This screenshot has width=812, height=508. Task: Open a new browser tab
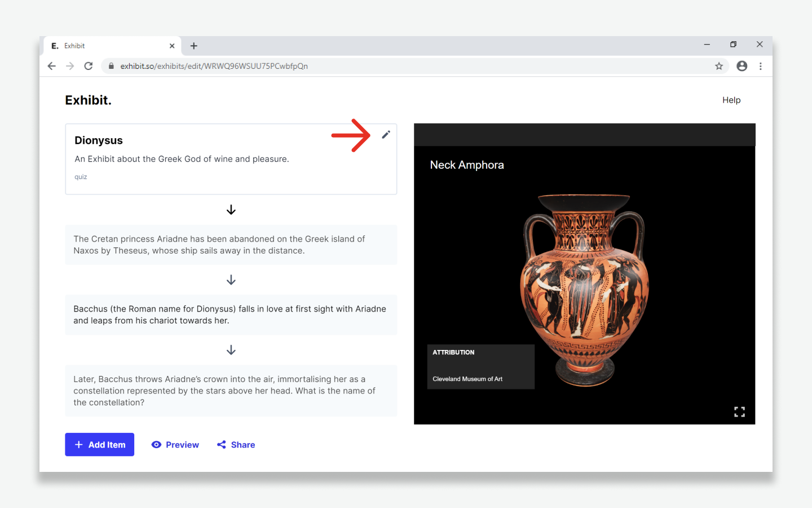pyautogui.click(x=193, y=46)
